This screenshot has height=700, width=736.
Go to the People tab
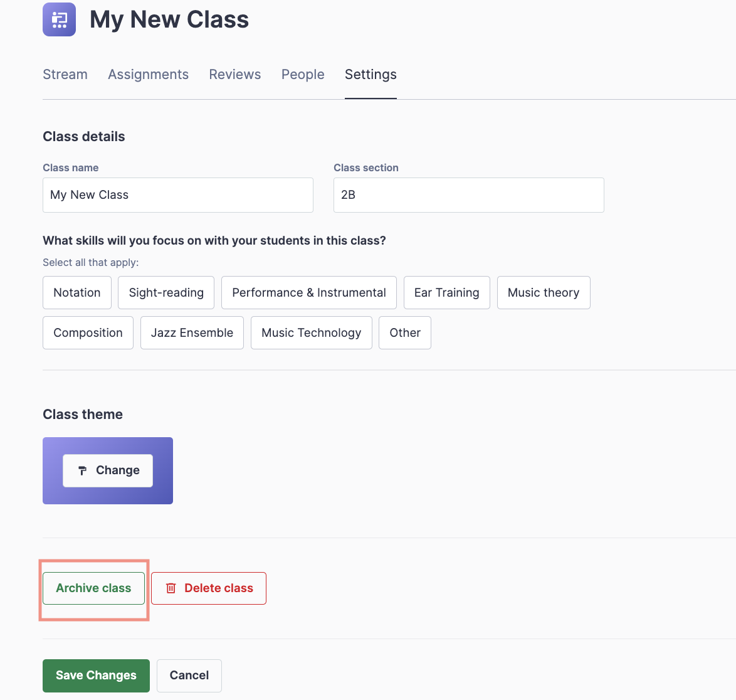coord(303,75)
